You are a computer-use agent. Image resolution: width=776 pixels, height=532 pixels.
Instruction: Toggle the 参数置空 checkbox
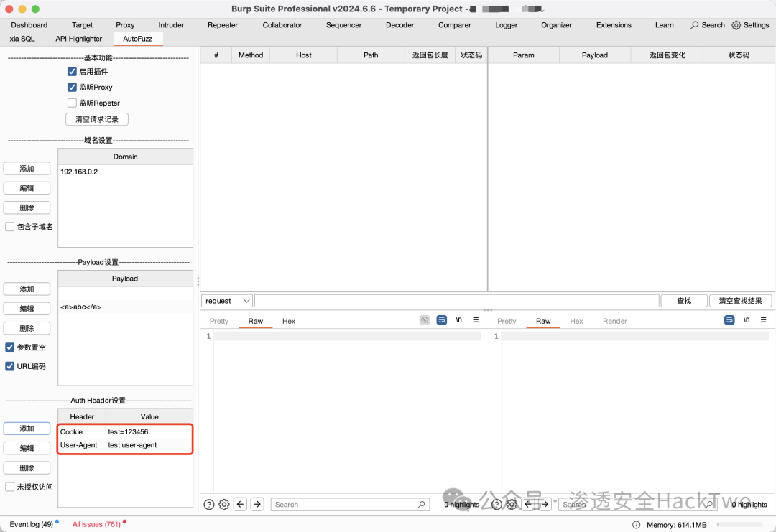pyautogui.click(x=9, y=347)
